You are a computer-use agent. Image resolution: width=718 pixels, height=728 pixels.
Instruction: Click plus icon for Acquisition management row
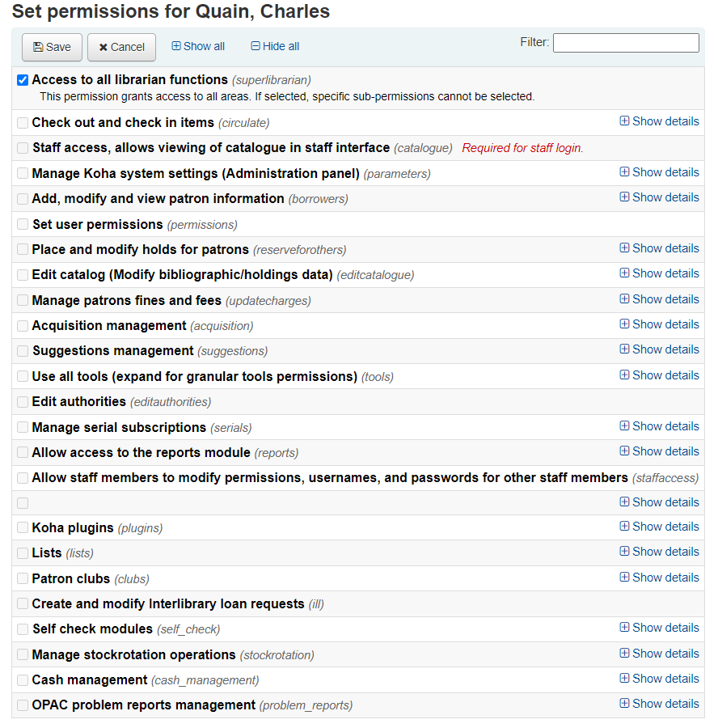coord(625,324)
